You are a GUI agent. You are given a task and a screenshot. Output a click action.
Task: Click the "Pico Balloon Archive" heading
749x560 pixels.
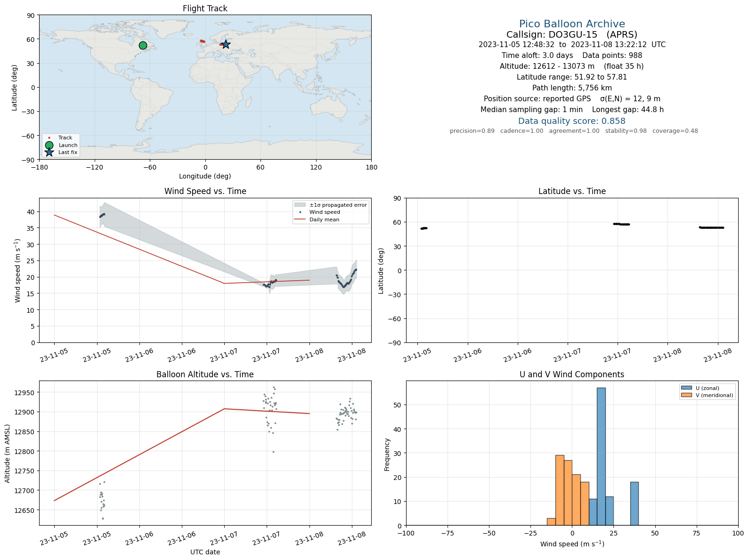[572, 24]
